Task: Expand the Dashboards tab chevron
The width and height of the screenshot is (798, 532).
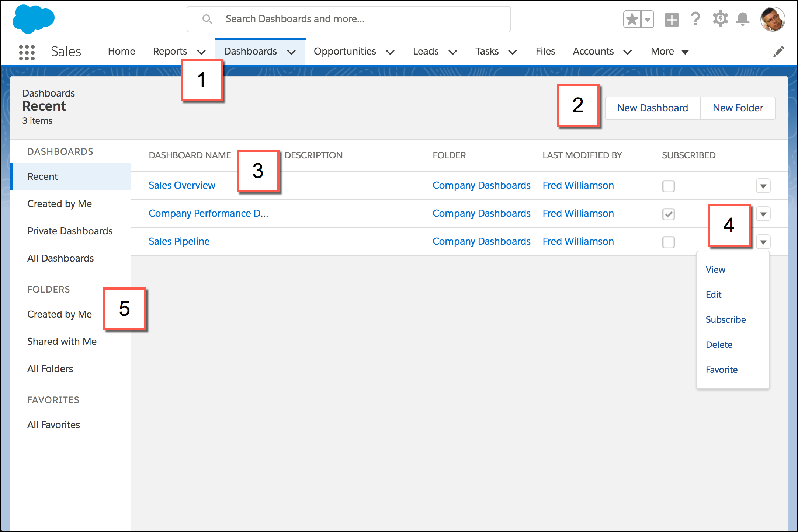Action: [x=291, y=52]
